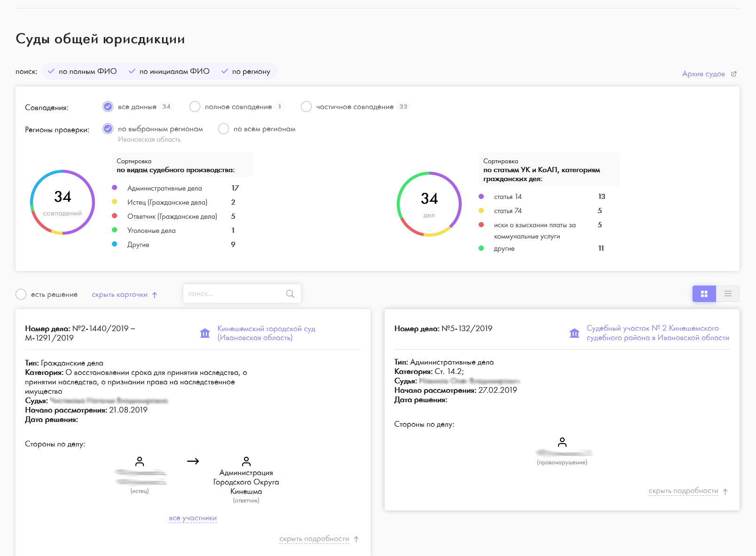Open the 'все участники' link
Screen dimensions: 756x556
(193, 518)
